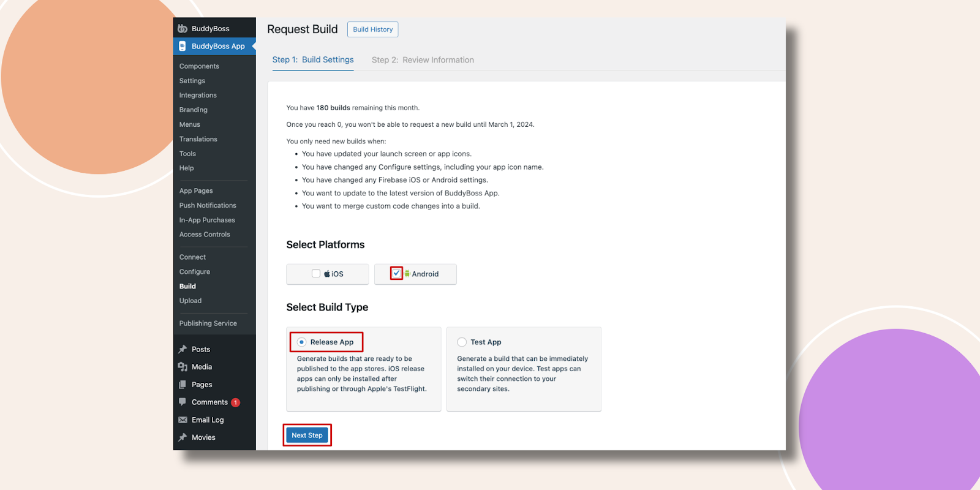This screenshot has height=490, width=980.
Task: Click the Request Build heading
Action: coord(303,29)
